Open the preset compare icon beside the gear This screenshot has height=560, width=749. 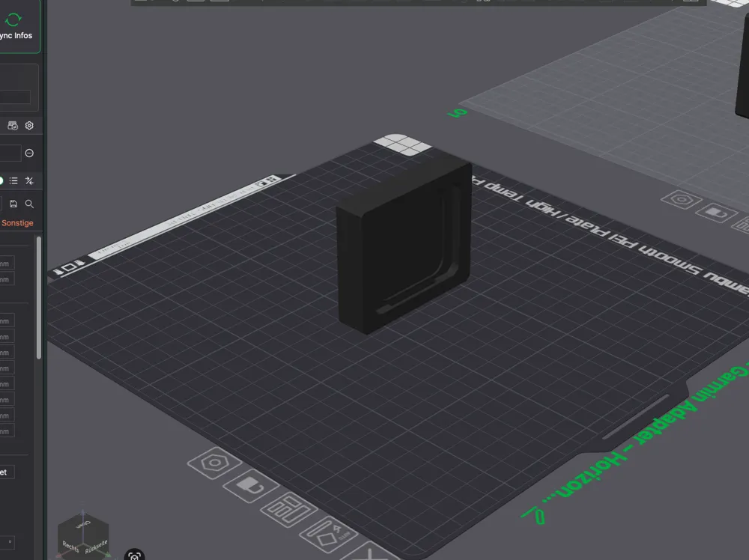click(13, 126)
